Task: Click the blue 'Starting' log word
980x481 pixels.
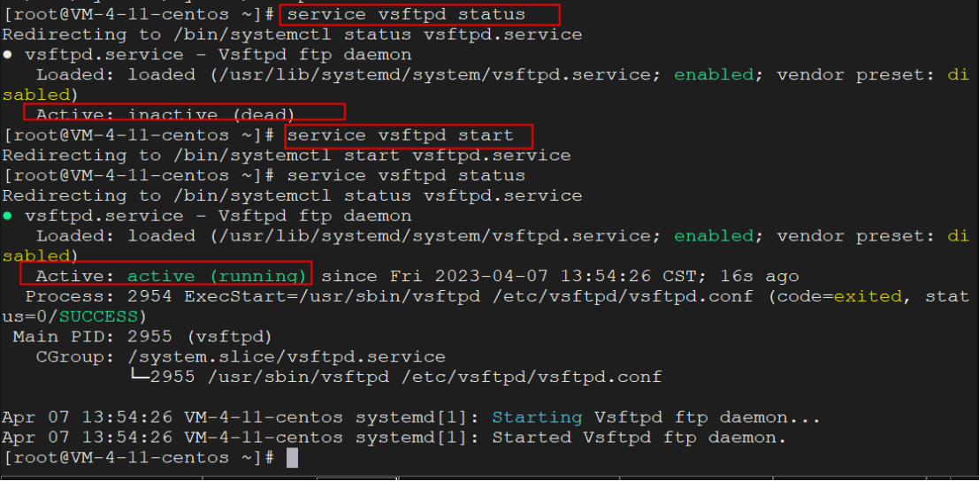Action: pos(538,417)
